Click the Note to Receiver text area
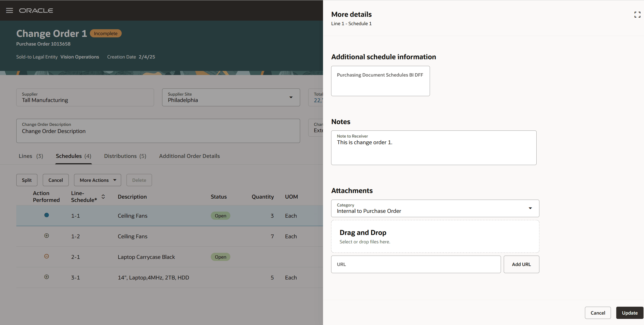Image resolution: width=644 pixels, height=325 pixels. point(433,150)
